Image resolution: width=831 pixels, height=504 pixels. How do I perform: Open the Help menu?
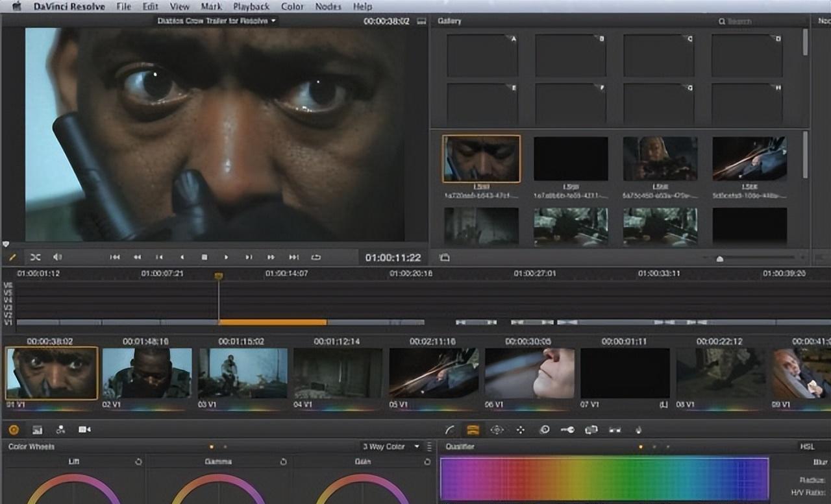pyautogui.click(x=362, y=6)
